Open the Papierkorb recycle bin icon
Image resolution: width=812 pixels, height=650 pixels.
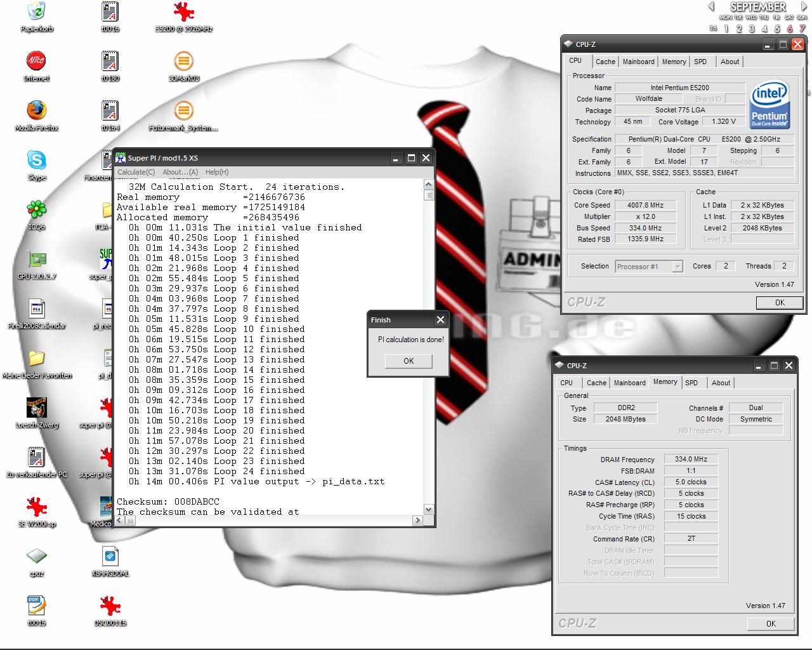tap(37, 11)
